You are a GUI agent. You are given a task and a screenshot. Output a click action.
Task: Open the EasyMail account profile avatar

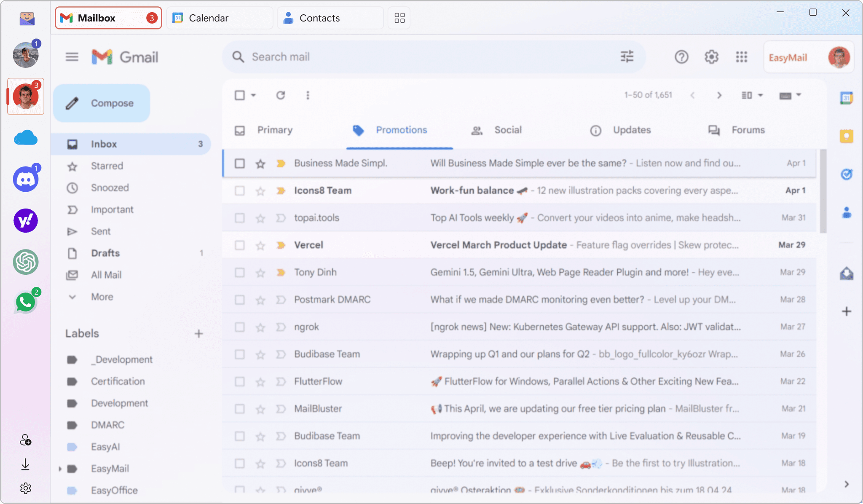click(839, 57)
